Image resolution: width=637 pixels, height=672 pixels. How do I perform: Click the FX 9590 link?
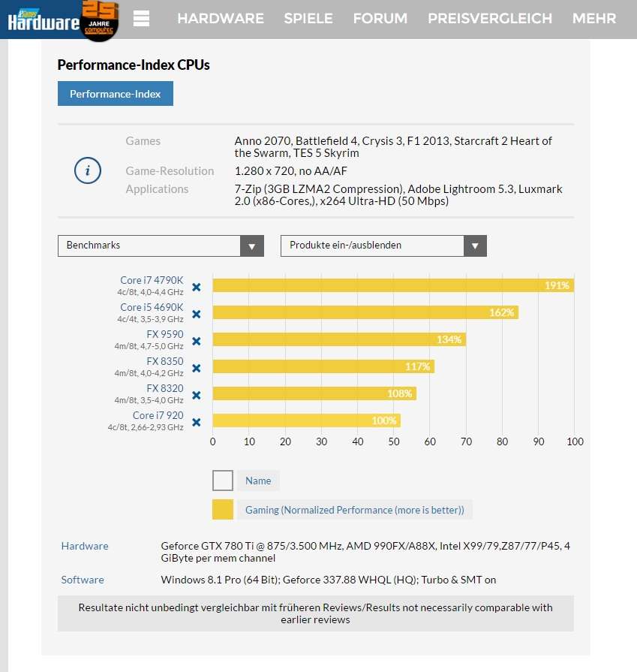pyautogui.click(x=165, y=334)
